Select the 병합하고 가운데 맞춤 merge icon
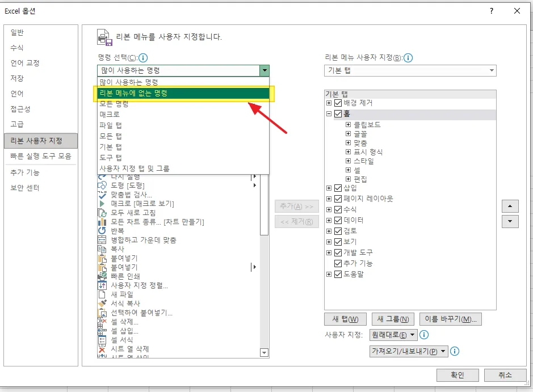This screenshot has height=392, width=533. [x=102, y=239]
